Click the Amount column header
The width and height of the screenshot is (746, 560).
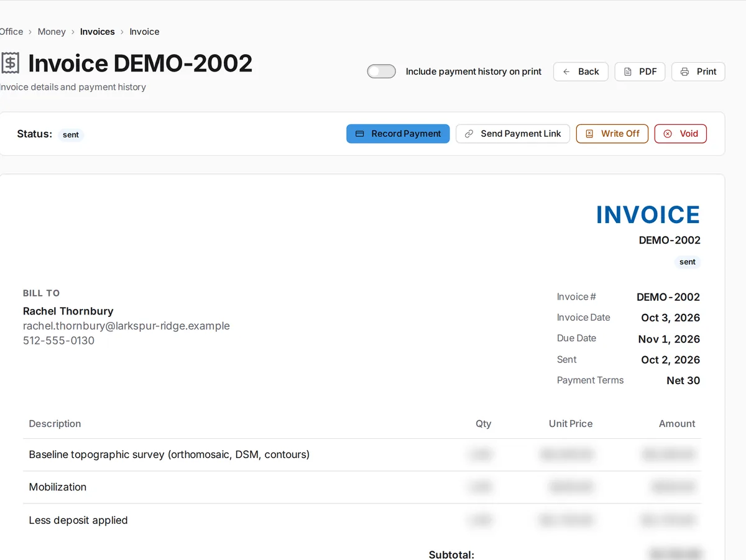pos(677,424)
